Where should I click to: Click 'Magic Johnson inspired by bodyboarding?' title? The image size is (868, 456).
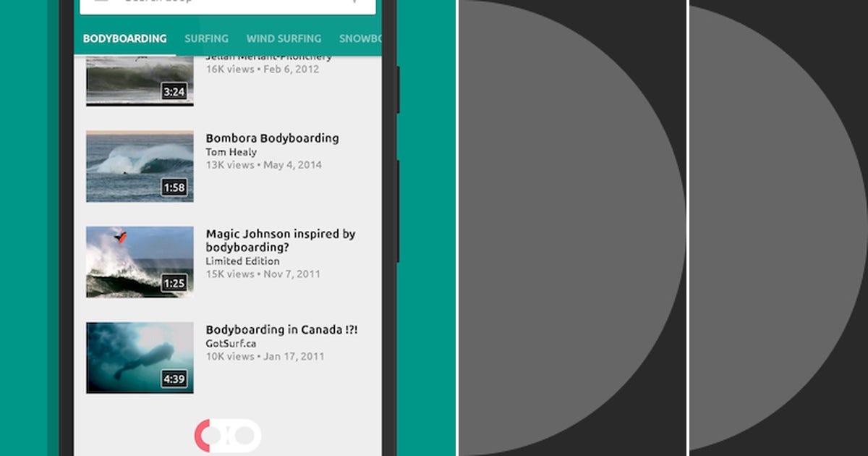(281, 240)
